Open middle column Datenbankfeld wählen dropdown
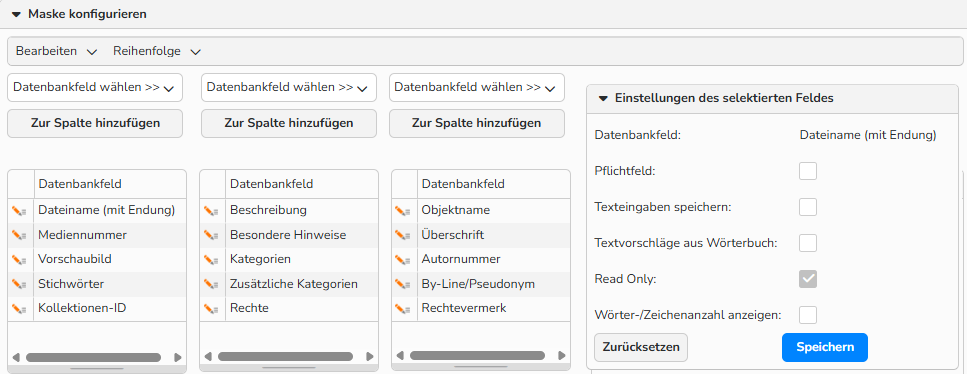967x374 pixels. [x=289, y=88]
